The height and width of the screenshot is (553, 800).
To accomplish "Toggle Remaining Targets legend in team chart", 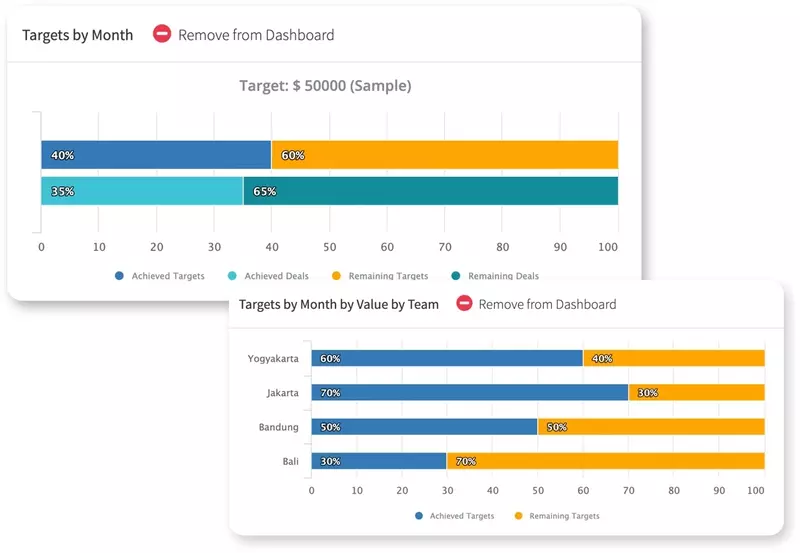I will pyautogui.click(x=557, y=516).
